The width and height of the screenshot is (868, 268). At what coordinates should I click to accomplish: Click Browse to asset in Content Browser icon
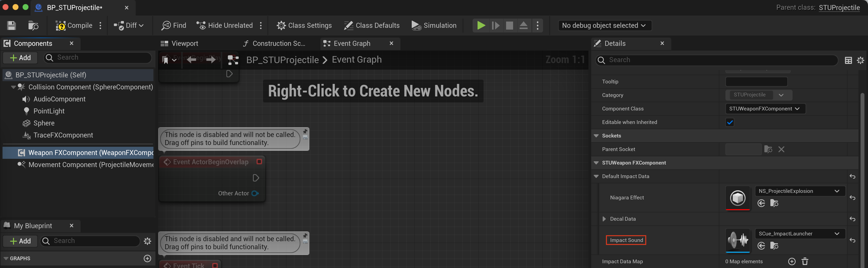[33, 26]
